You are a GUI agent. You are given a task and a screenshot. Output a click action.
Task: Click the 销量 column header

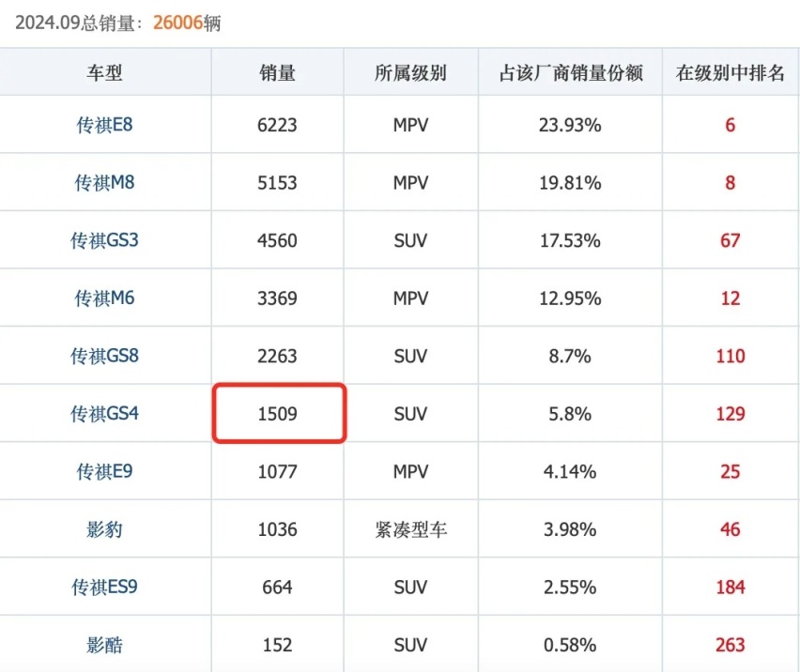pyautogui.click(x=278, y=72)
